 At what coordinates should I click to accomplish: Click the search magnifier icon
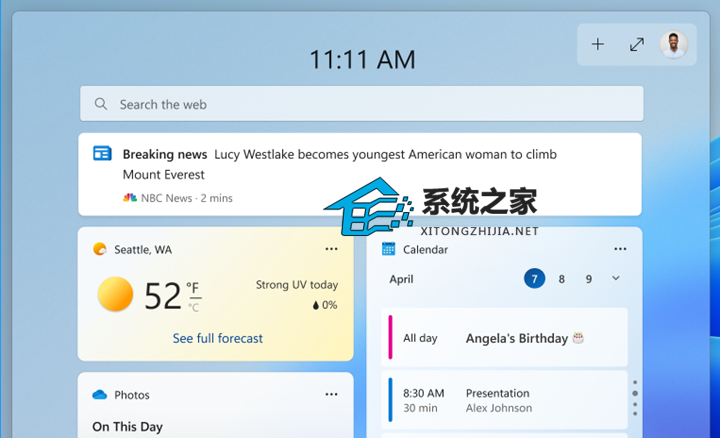pos(101,104)
